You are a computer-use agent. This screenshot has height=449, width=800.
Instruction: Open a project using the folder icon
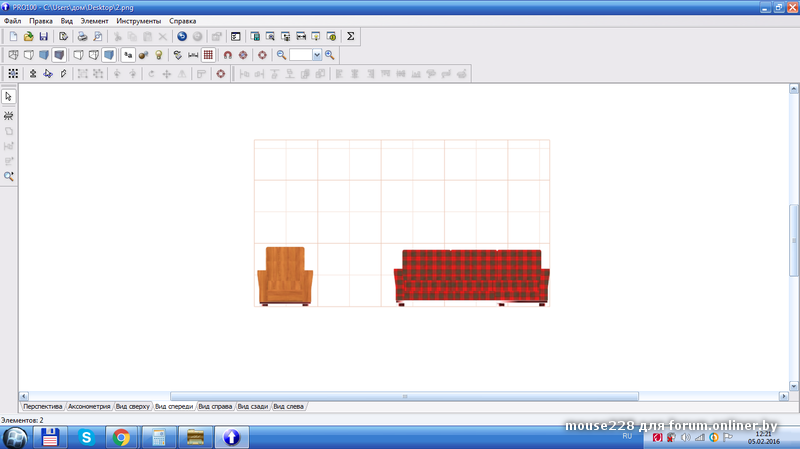(29, 36)
